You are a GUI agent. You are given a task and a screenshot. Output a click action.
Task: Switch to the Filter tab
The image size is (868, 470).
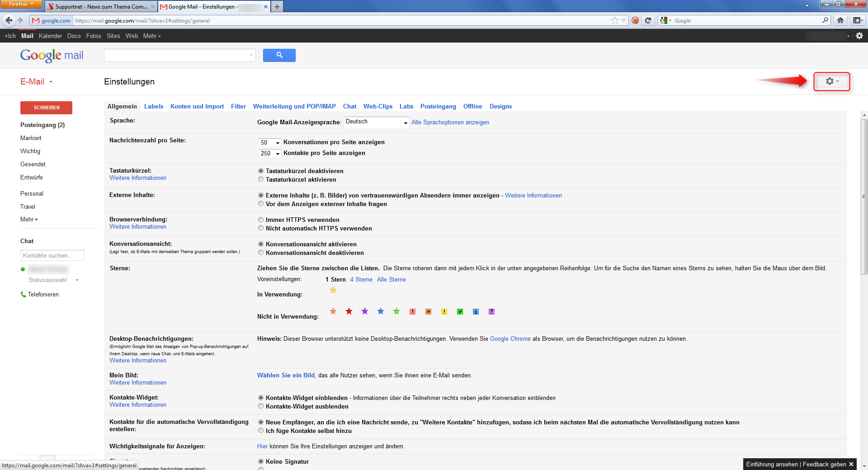point(238,106)
